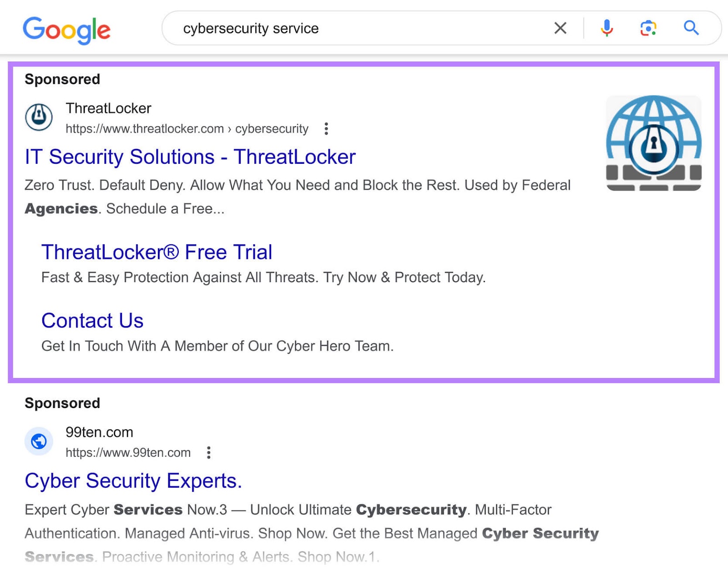Open the Contact Us sitelink
728x575 pixels.
pos(92,320)
